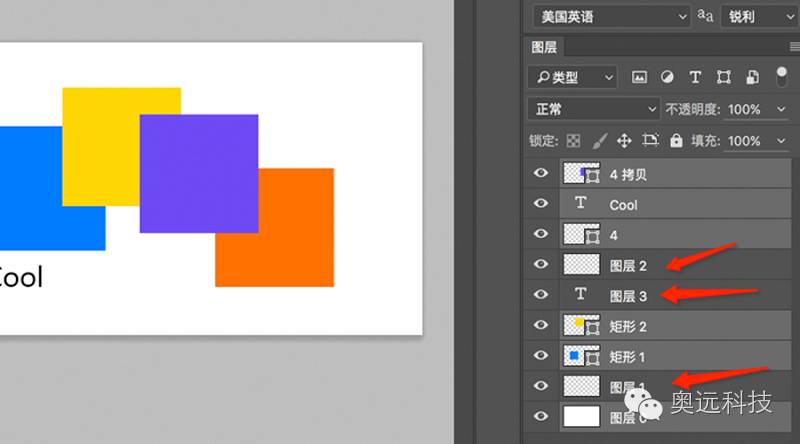
Task: Click the T icon of 图层 3
Action: pos(580,294)
